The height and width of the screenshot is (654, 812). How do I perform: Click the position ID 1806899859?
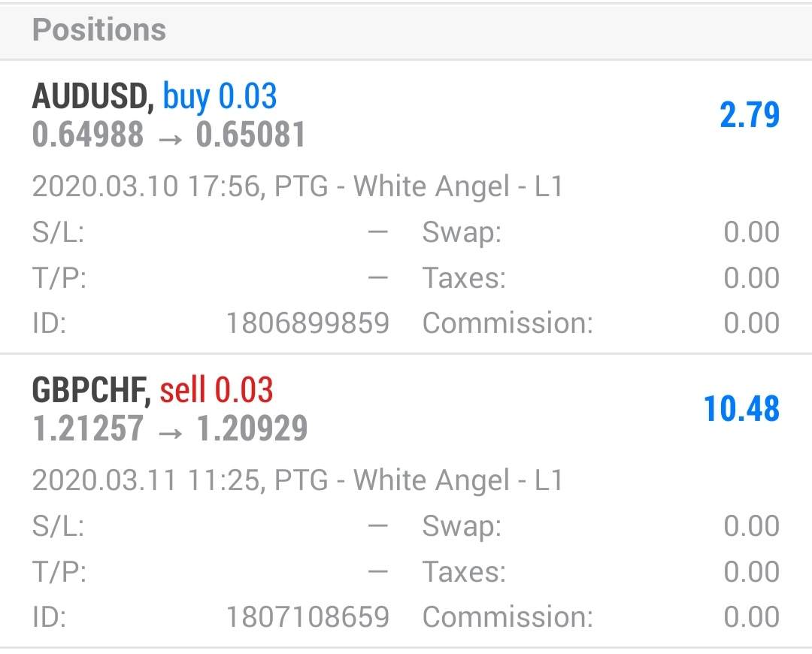308,324
